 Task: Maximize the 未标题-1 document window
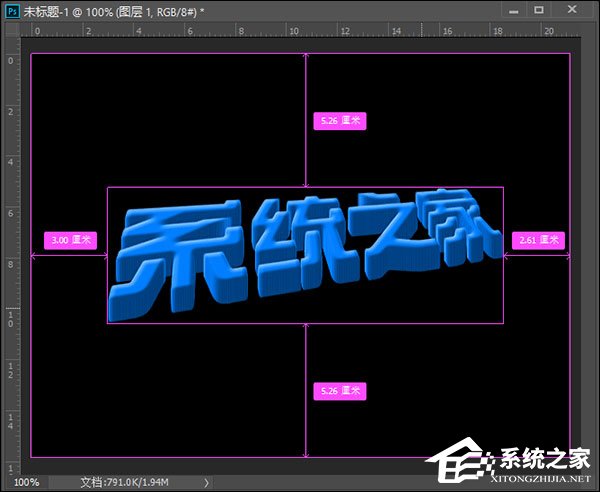point(539,10)
